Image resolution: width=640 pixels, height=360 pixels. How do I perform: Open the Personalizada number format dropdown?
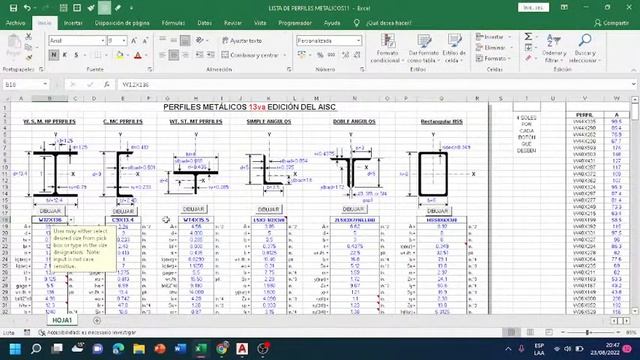[x=358, y=40]
